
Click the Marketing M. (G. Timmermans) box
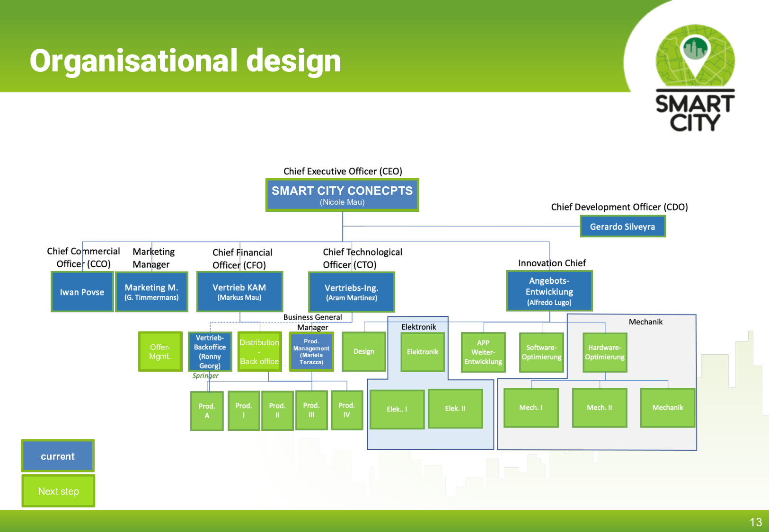tap(151, 292)
